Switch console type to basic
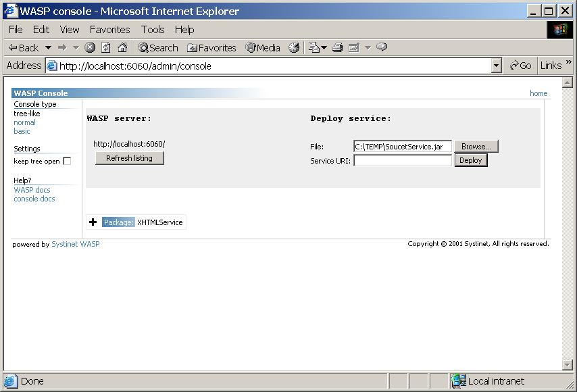 click(22, 131)
